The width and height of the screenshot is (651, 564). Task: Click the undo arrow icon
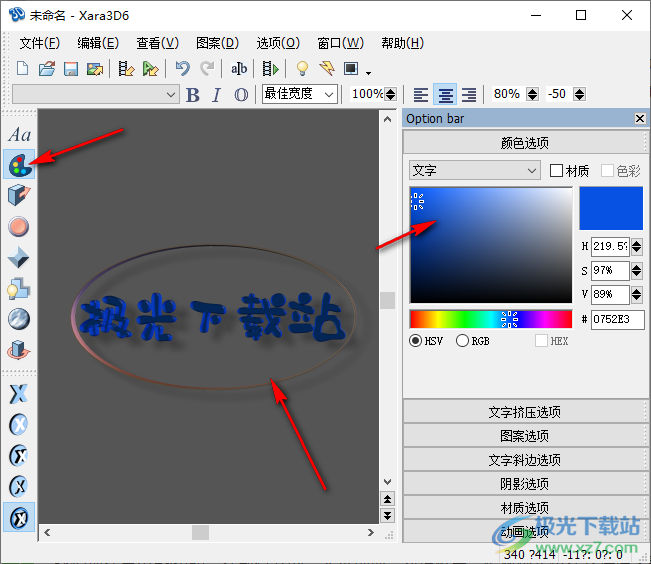(182, 69)
